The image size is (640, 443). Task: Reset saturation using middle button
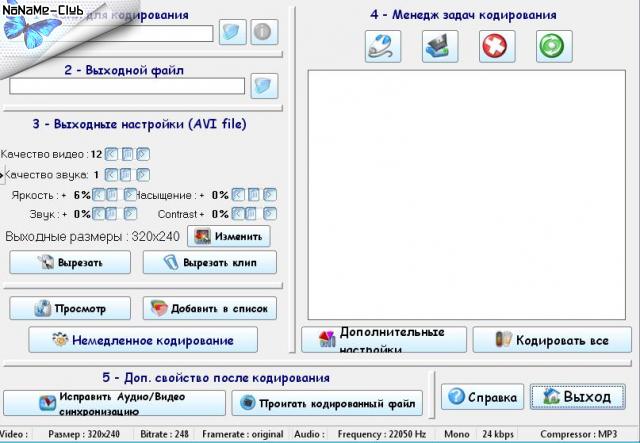pyautogui.click(x=253, y=195)
